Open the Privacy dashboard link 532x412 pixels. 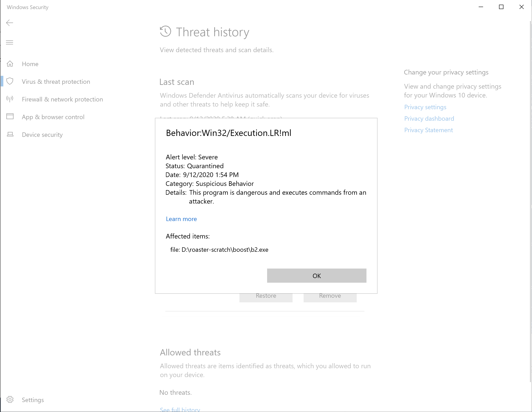429,119
